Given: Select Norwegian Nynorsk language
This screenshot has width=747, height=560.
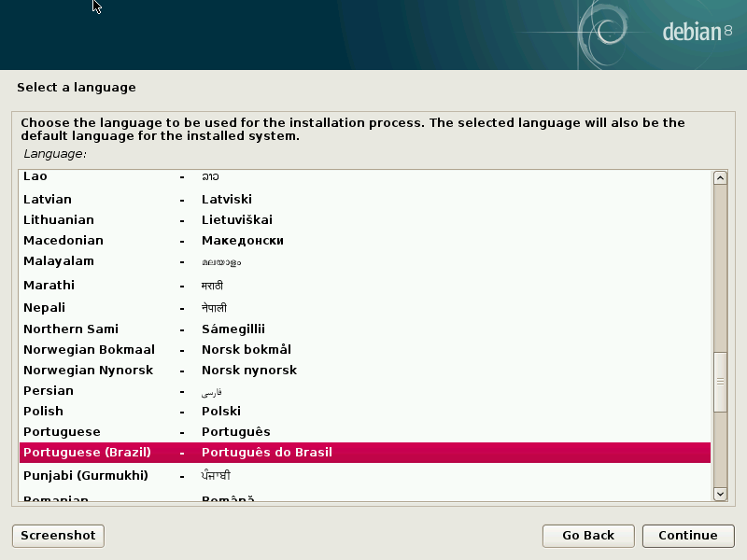Looking at the screenshot, I should [364, 370].
